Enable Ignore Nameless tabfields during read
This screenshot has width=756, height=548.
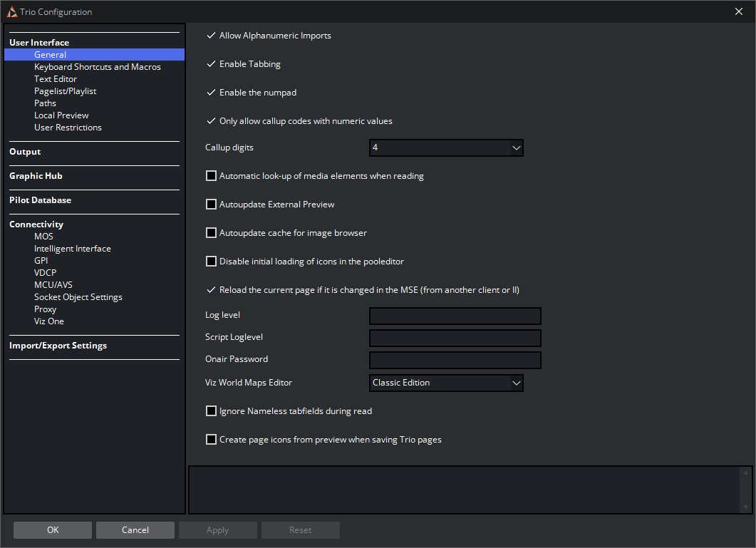tap(211, 410)
